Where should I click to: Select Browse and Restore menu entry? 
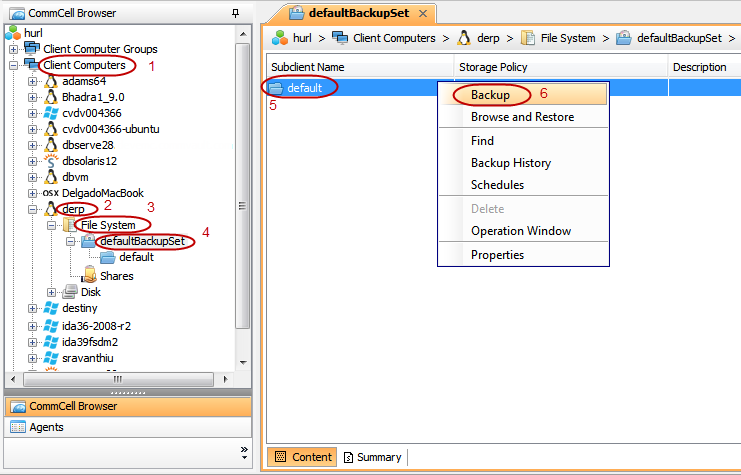tap(522, 117)
